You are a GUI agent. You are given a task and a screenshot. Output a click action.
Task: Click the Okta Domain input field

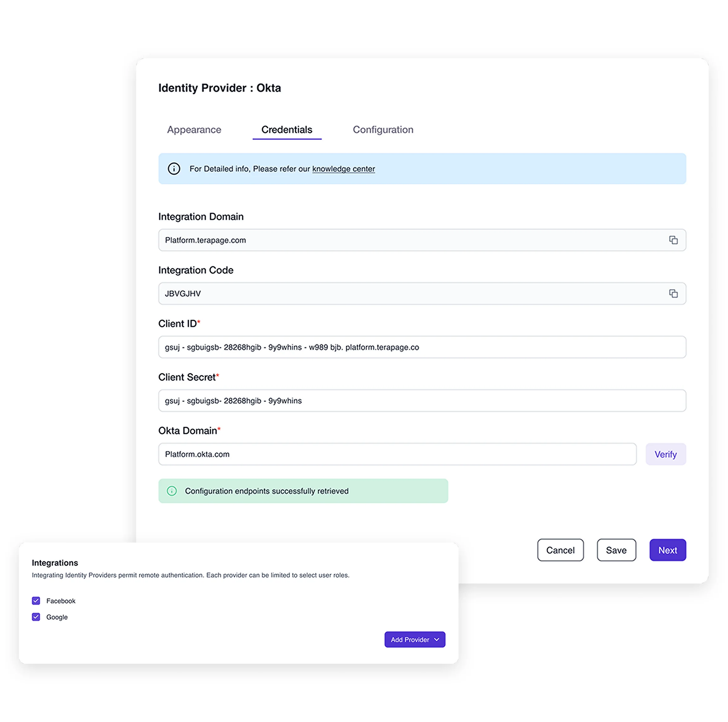(x=397, y=454)
